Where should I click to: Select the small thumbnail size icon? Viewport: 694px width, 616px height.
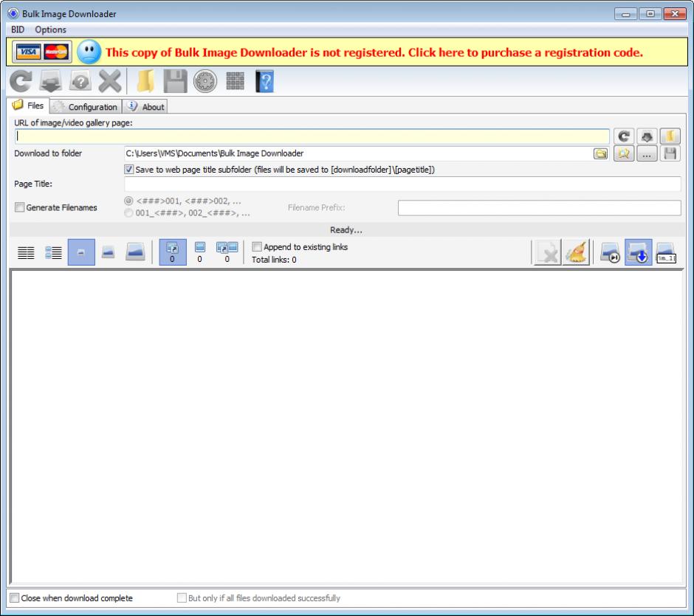(x=81, y=252)
